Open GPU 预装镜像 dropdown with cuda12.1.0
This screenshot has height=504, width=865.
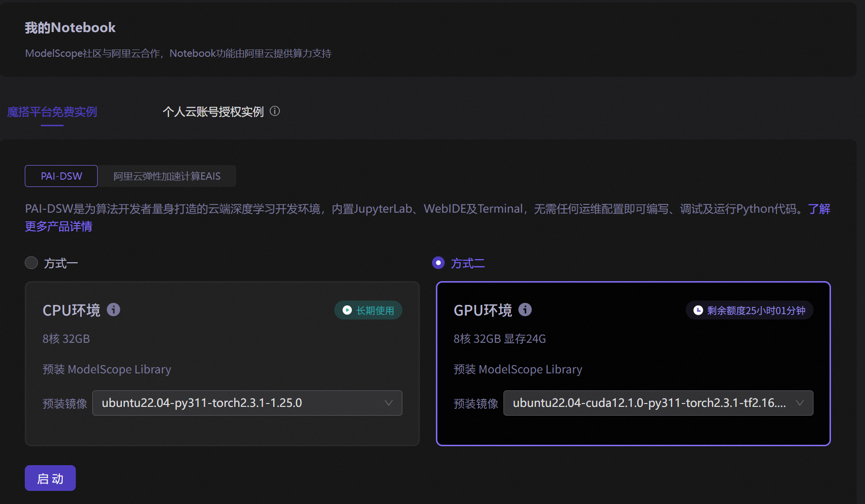pyautogui.click(x=658, y=403)
